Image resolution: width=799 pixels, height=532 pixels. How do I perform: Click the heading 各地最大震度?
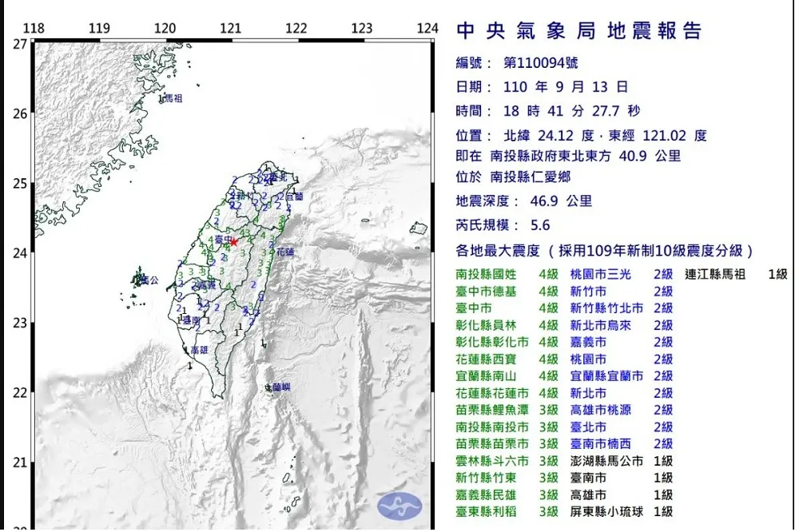tap(497, 251)
